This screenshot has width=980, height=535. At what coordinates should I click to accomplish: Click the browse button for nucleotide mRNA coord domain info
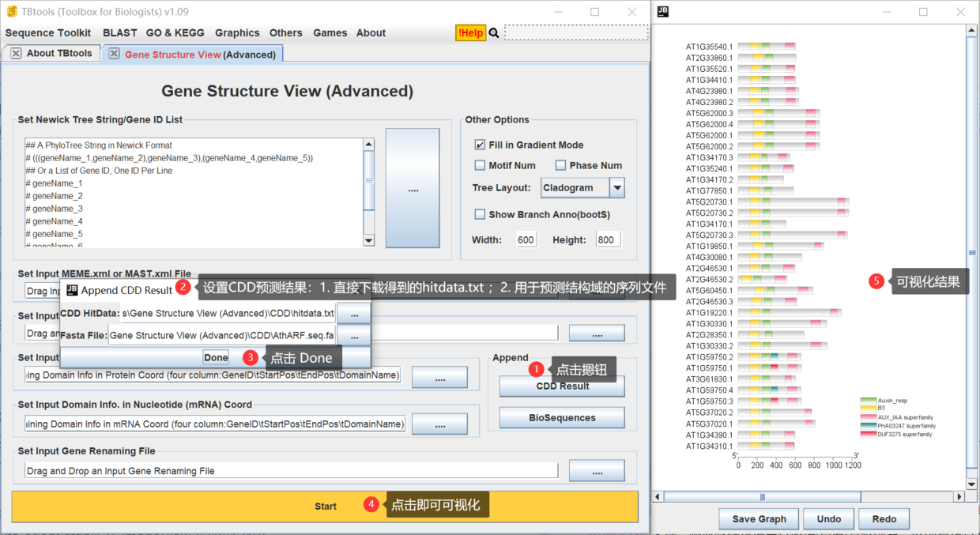tap(439, 424)
